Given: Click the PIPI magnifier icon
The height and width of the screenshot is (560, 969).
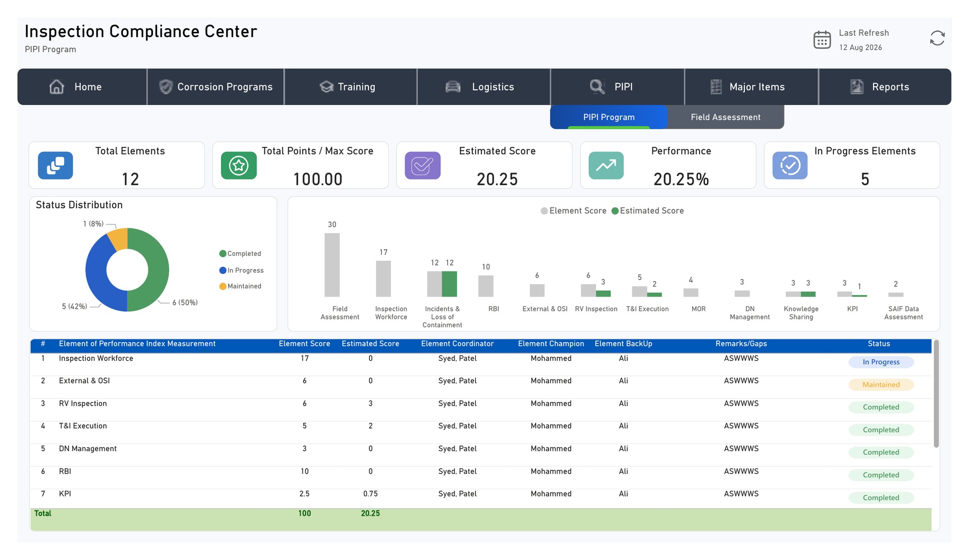Looking at the screenshot, I should pos(597,87).
